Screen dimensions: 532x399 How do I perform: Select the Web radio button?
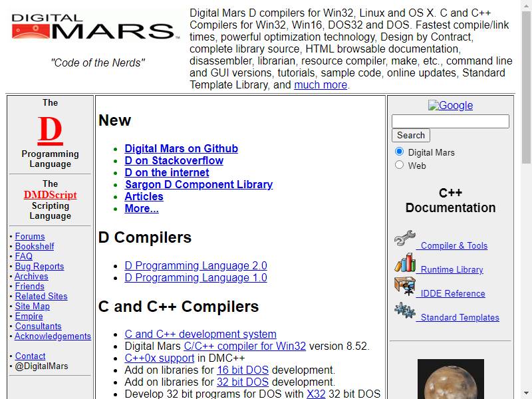[x=400, y=164]
